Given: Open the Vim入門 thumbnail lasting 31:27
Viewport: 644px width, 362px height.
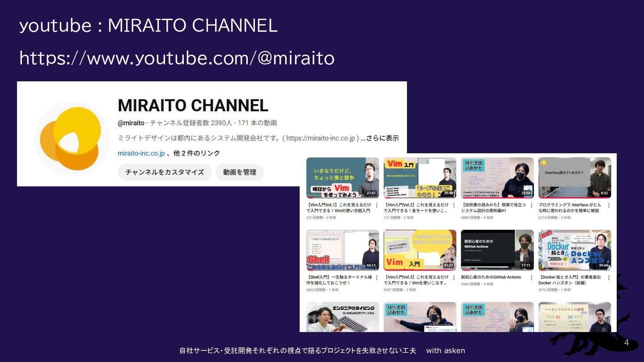Looking at the screenshot, I should pyautogui.click(x=420, y=250).
